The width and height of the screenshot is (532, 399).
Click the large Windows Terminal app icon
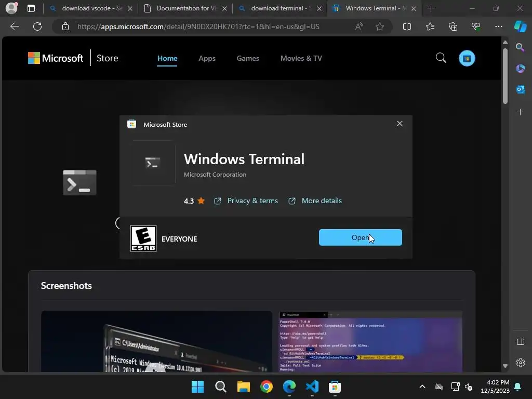tap(79, 182)
